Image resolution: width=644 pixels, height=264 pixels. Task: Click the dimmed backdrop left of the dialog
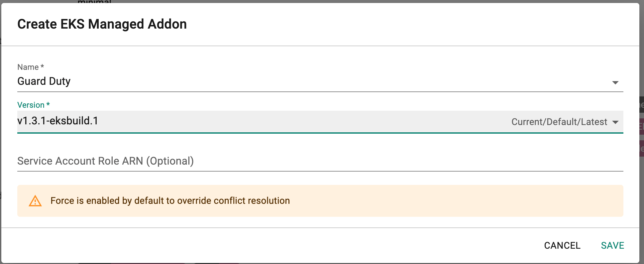0,133
